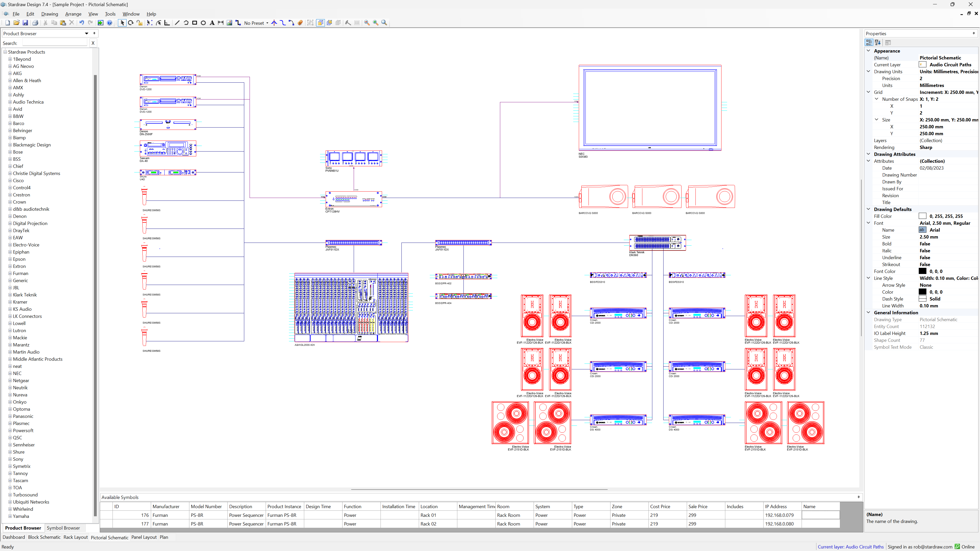Viewport: 980px width, 551px height.
Task: Collapse the Drawing Defaults properties section
Action: 868,209
